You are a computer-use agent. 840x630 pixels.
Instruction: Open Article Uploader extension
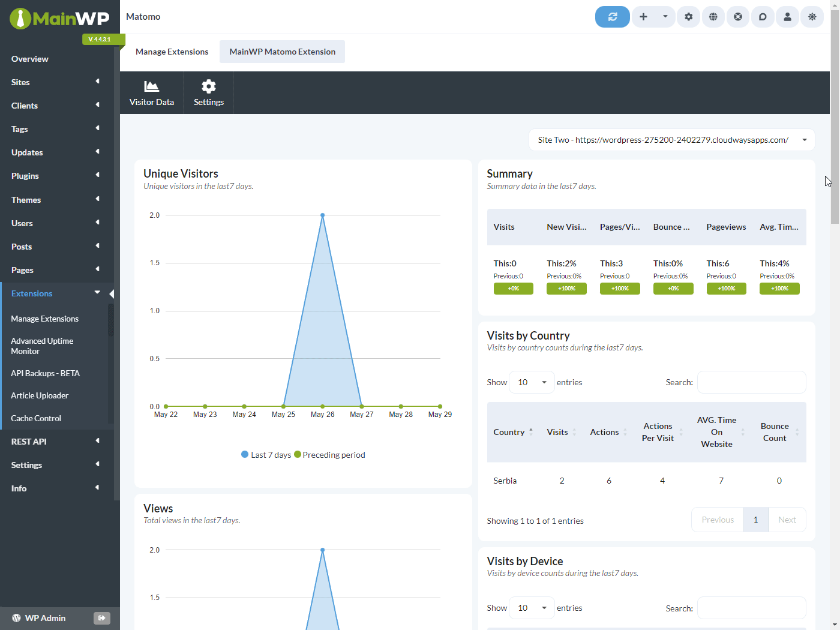pyautogui.click(x=40, y=395)
